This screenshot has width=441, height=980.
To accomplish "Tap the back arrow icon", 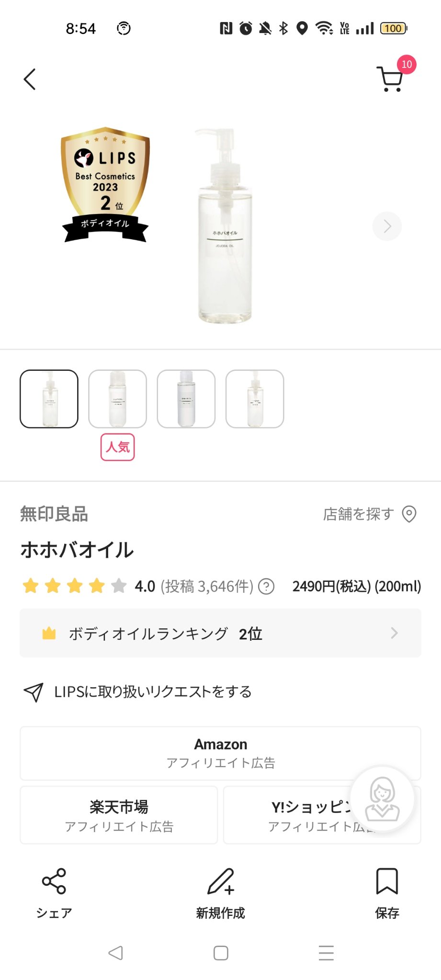I will coord(30,79).
